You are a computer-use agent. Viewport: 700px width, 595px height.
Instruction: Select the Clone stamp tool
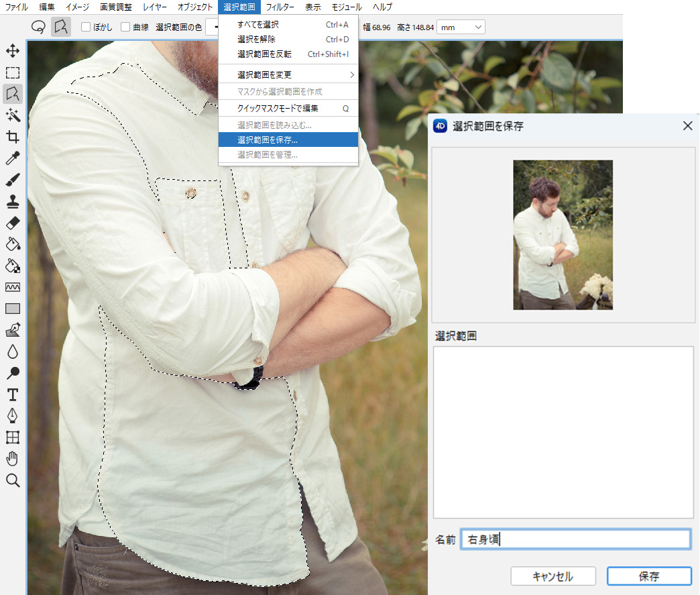tap(13, 201)
